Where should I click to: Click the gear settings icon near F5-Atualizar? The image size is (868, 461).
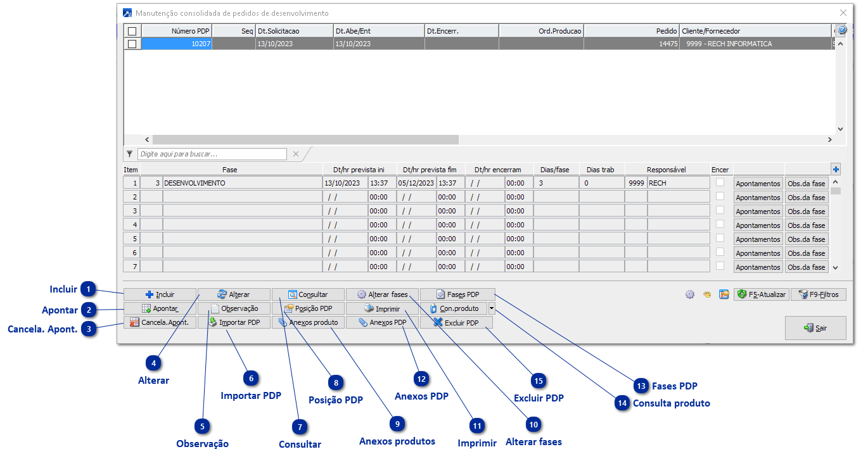(690, 294)
